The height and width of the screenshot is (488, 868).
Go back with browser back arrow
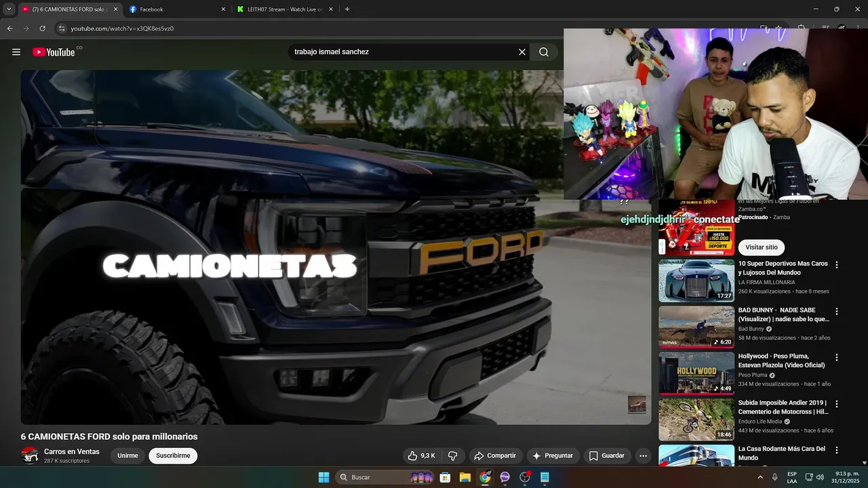pyautogui.click(x=9, y=28)
